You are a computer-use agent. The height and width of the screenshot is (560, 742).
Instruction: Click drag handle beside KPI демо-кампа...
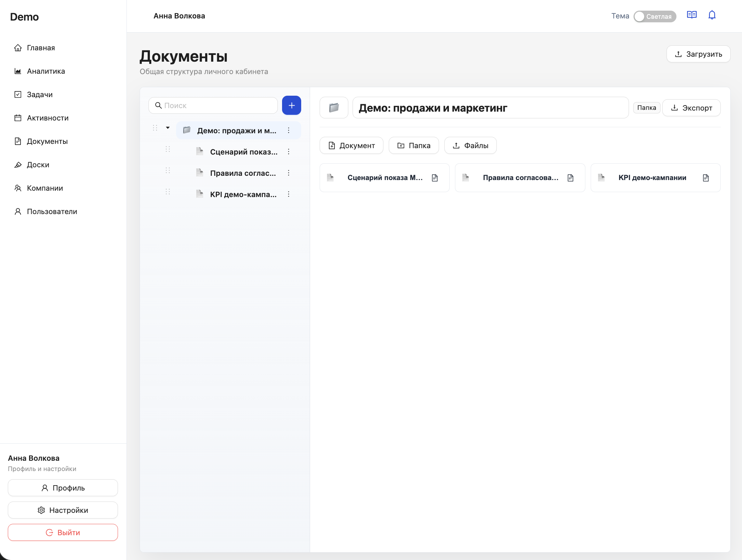coord(168,191)
